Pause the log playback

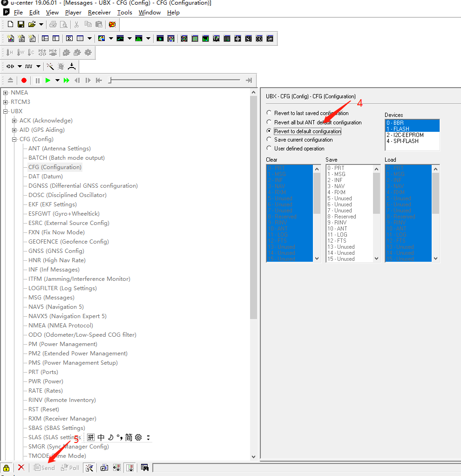[38, 81]
